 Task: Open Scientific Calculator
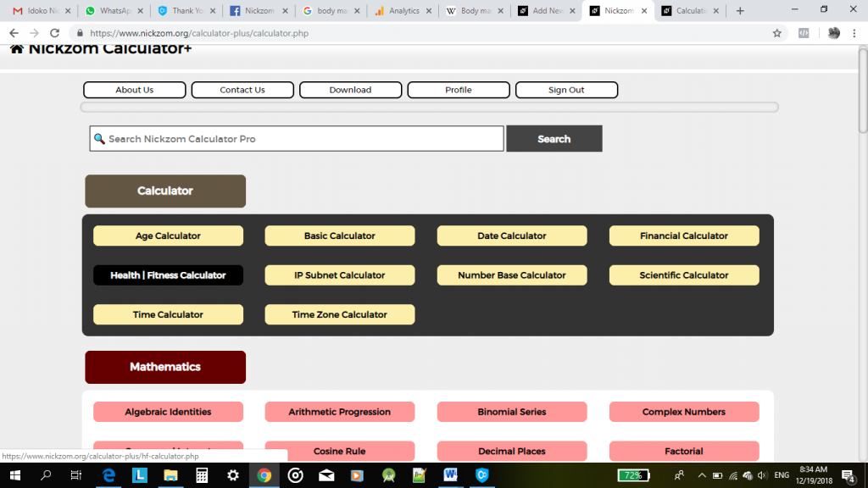(x=684, y=275)
